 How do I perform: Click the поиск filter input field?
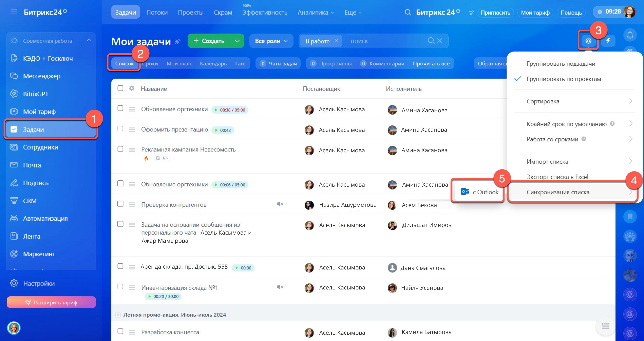[x=385, y=41]
